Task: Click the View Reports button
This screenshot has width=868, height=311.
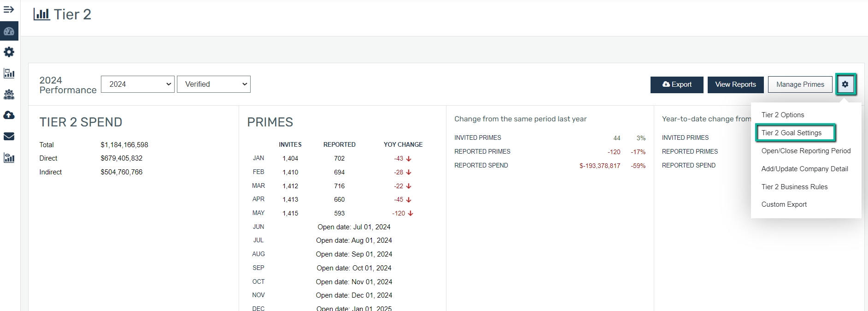Action: (x=735, y=85)
